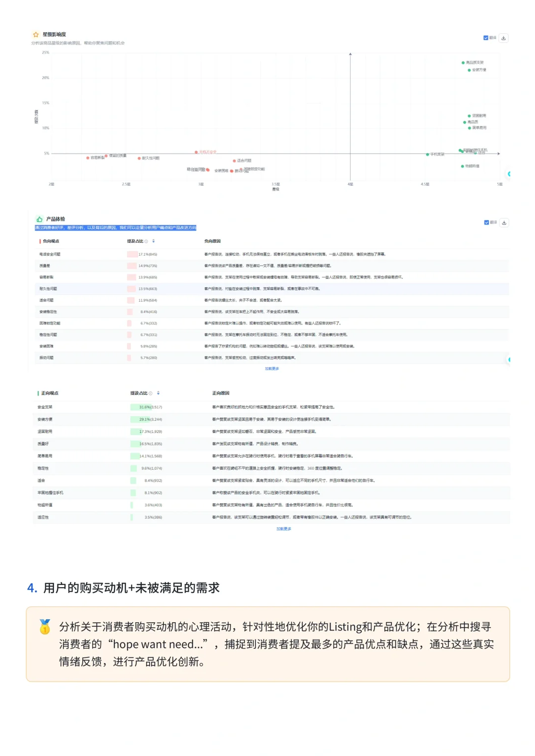Click the 坚固耐用 row in the 正向观点 table

(x=272, y=432)
